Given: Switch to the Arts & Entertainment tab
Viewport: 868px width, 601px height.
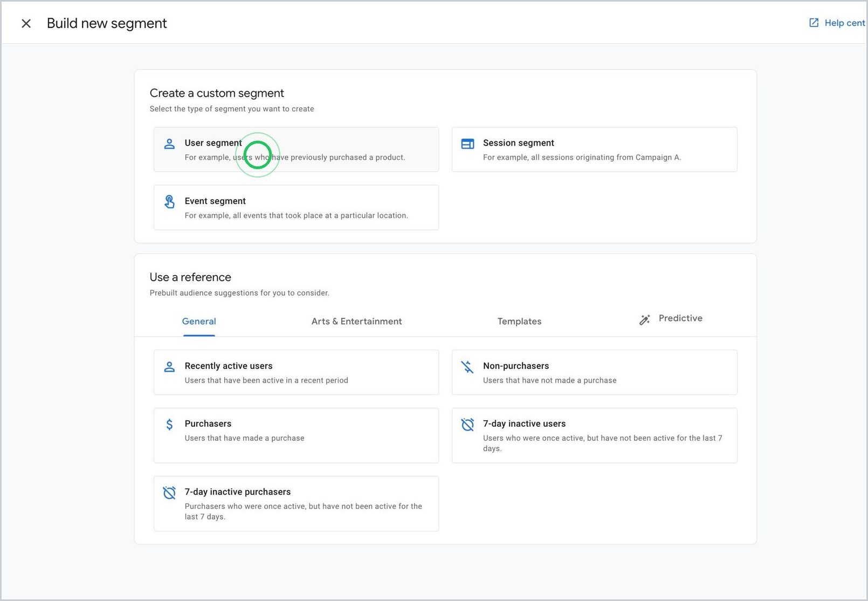Looking at the screenshot, I should coord(356,322).
